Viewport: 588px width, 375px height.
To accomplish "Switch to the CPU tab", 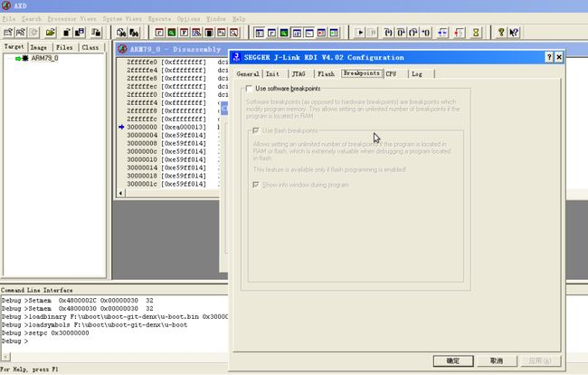I will click(391, 74).
